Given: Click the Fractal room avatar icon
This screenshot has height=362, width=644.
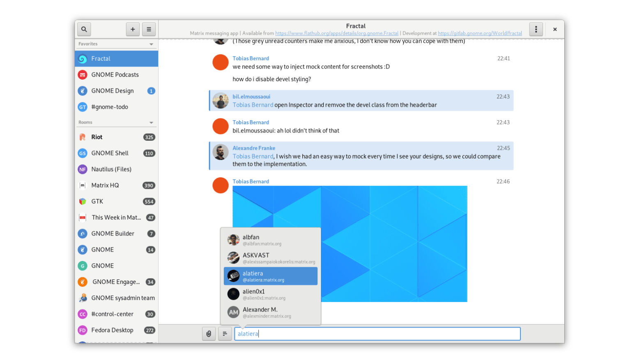Looking at the screenshot, I should [x=83, y=59].
